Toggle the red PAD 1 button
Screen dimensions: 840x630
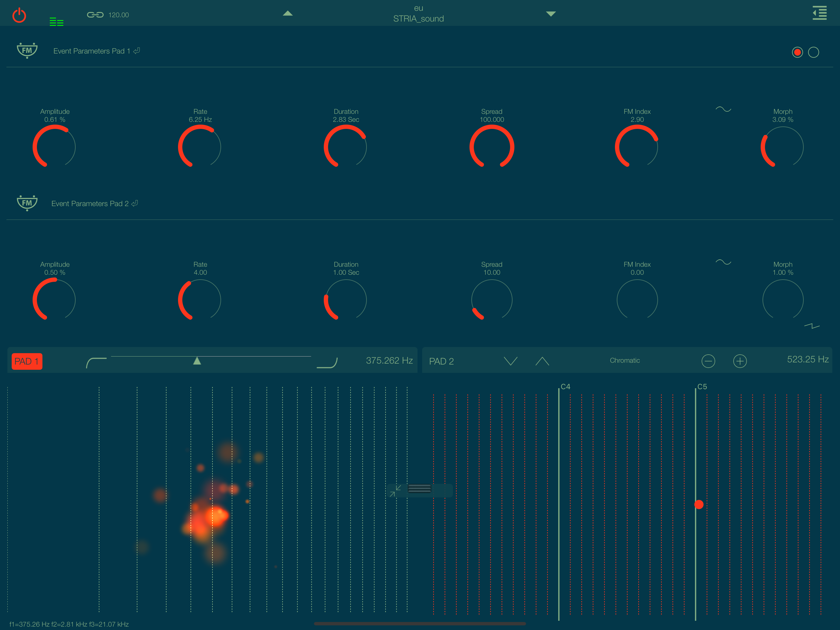tap(27, 361)
